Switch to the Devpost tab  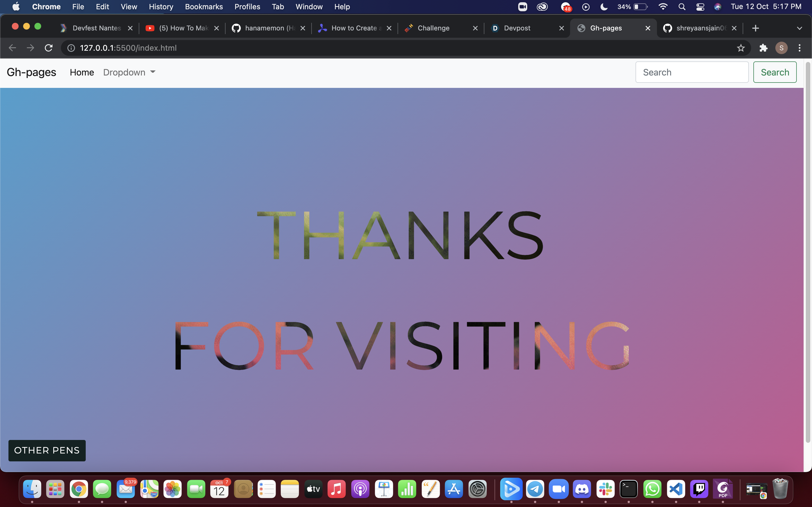pyautogui.click(x=517, y=28)
